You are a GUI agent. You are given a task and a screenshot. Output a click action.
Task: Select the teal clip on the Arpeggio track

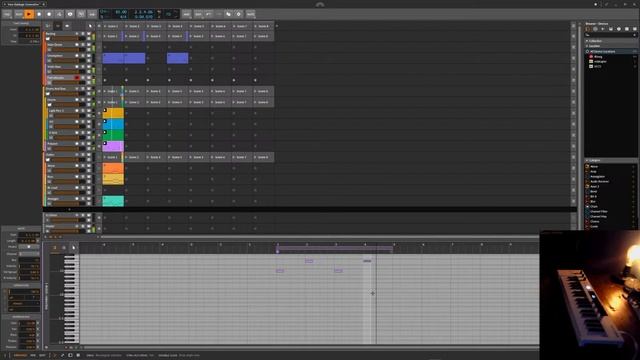coord(113,201)
